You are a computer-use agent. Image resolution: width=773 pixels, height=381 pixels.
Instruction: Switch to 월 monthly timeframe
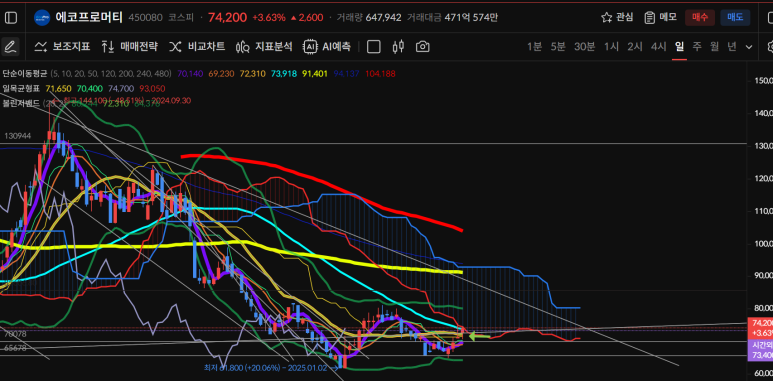pyautogui.click(x=714, y=47)
